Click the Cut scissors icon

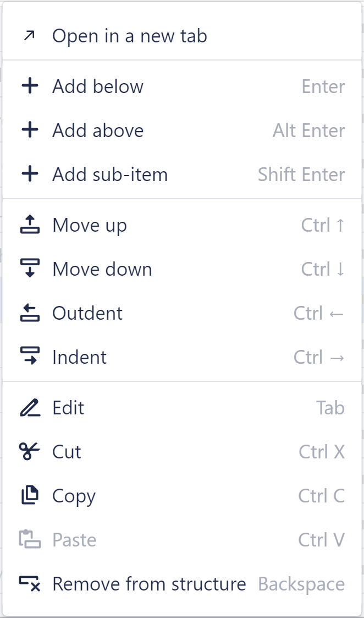click(29, 452)
